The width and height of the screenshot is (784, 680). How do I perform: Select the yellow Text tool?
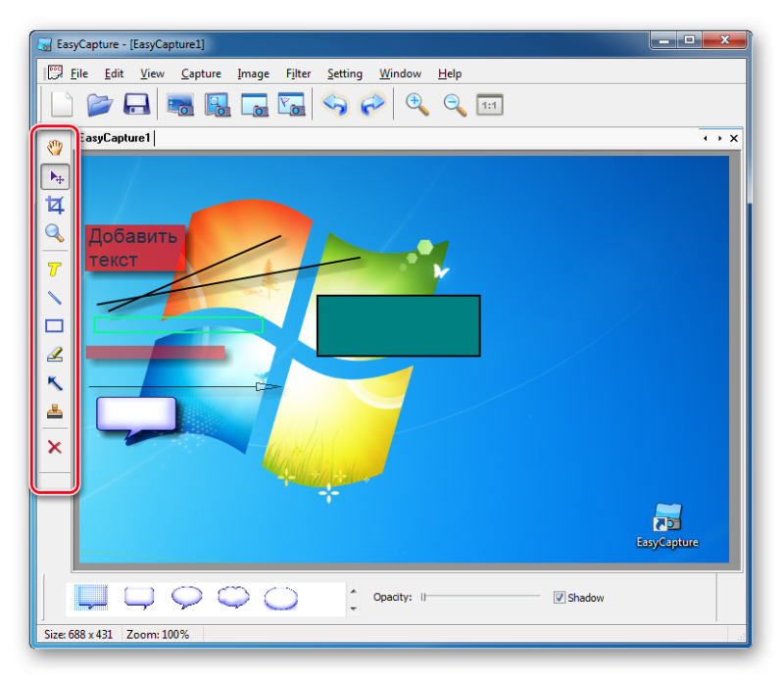click(x=55, y=269)
